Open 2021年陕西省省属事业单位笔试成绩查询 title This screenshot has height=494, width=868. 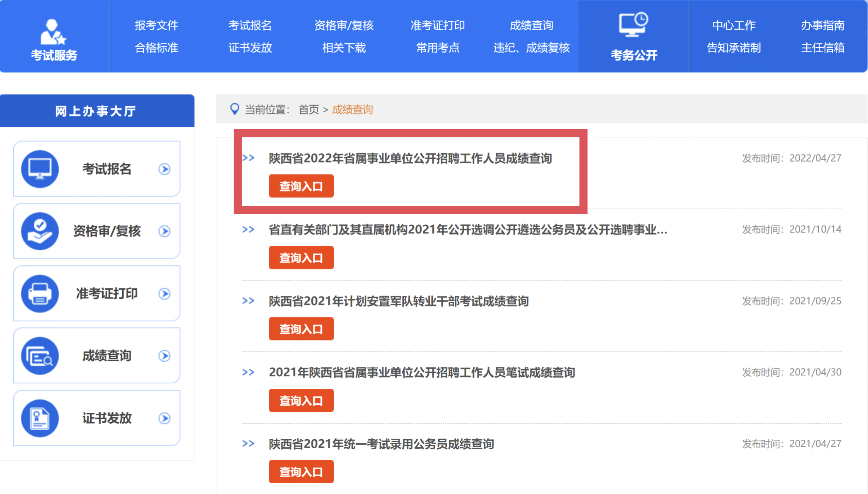tap(422, 372)
